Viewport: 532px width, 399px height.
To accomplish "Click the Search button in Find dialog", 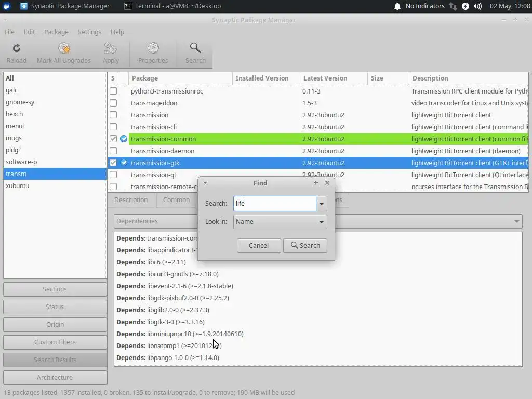I will [305, 245].
